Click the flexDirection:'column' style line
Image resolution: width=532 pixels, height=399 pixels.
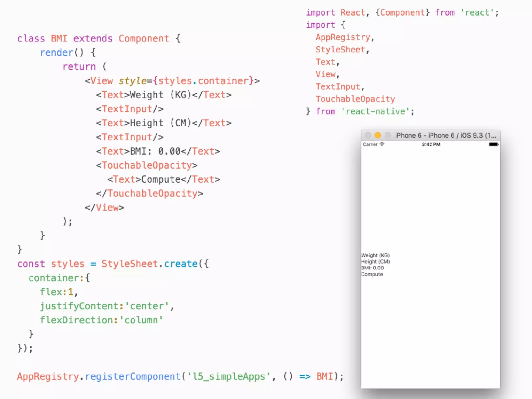101,320
